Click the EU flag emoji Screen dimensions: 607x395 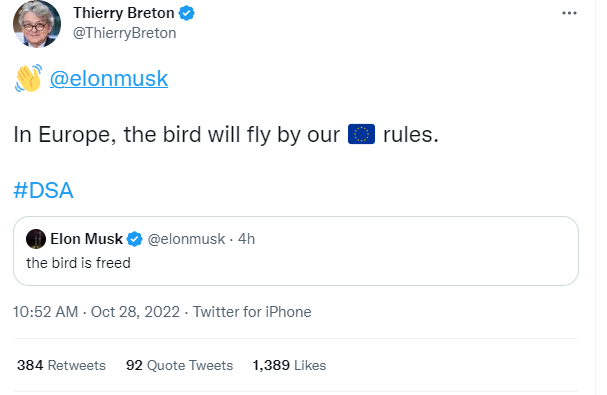[361, 134]
